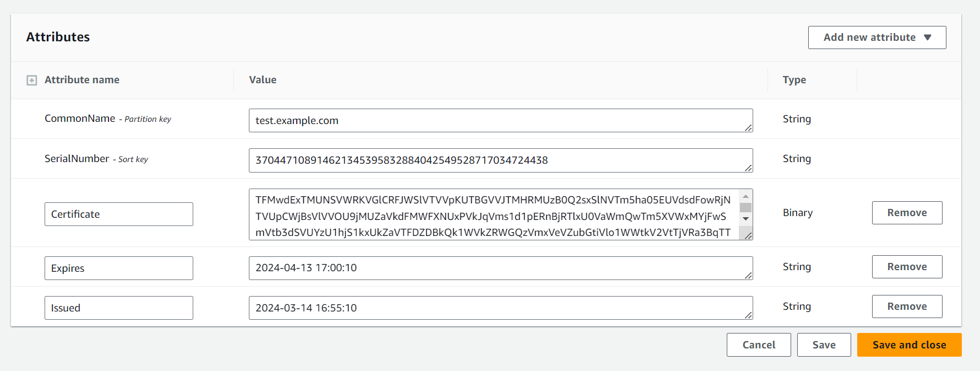Viewport: 980px width, 371px height.
Task: Click the resize handle of the CommonName value field
Action: (x=749, y=129)
